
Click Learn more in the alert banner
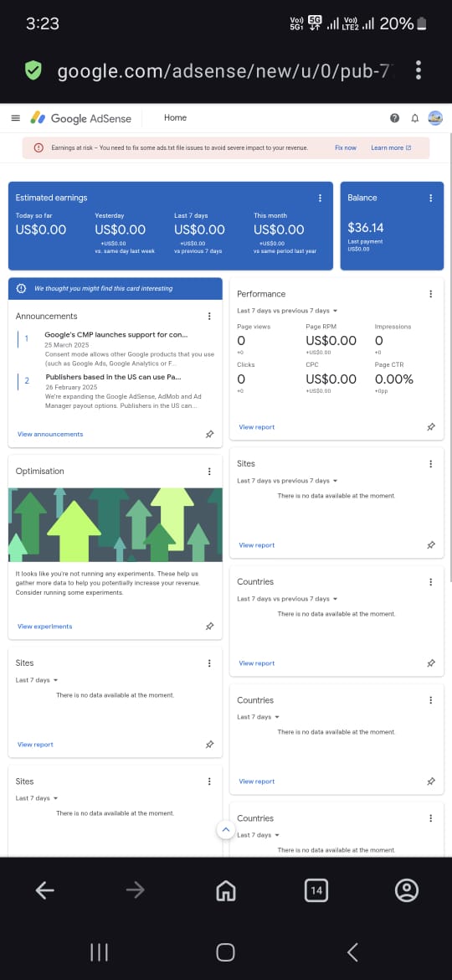tap(391, 148)
